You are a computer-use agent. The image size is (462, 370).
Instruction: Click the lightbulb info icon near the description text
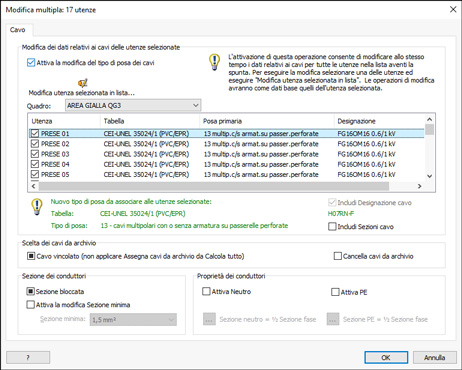coord(214,62)
